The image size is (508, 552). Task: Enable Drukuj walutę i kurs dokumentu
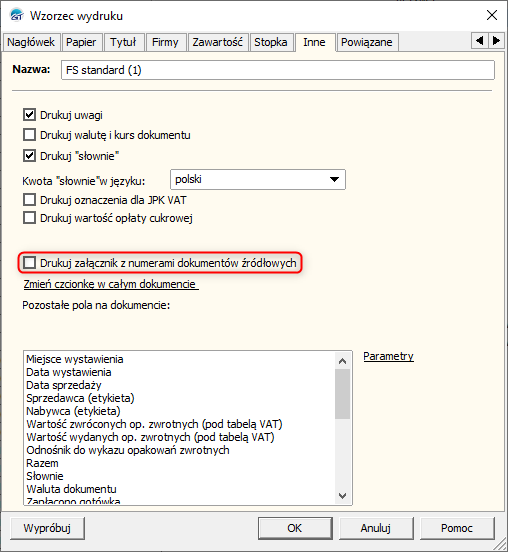click(x=29, y=135)
